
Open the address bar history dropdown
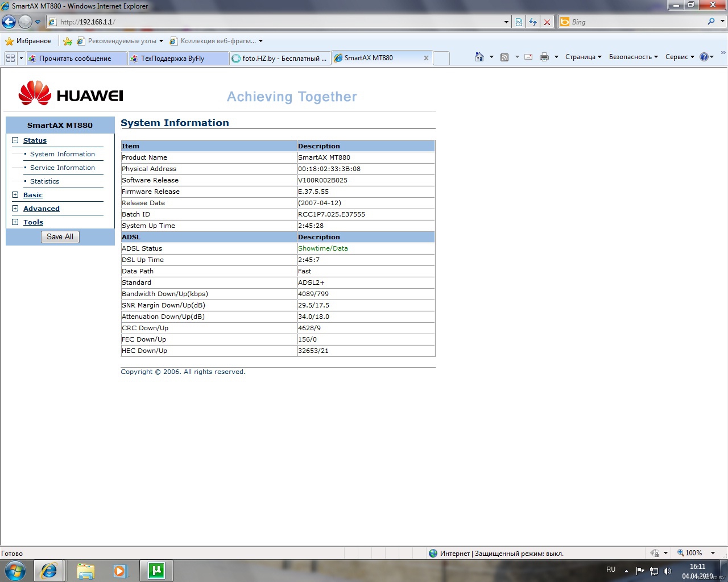[506, 22]
